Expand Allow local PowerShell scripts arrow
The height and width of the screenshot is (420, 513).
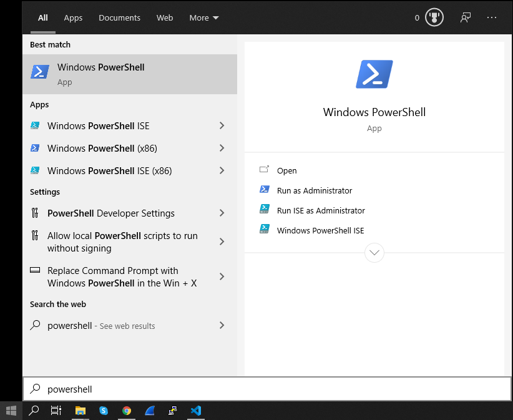[222, 242]
